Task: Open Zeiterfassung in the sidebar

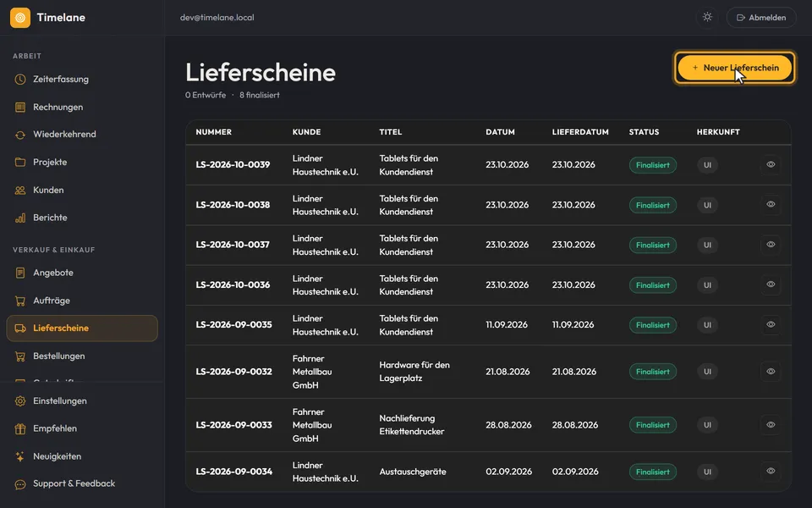Action: [82, 80]
